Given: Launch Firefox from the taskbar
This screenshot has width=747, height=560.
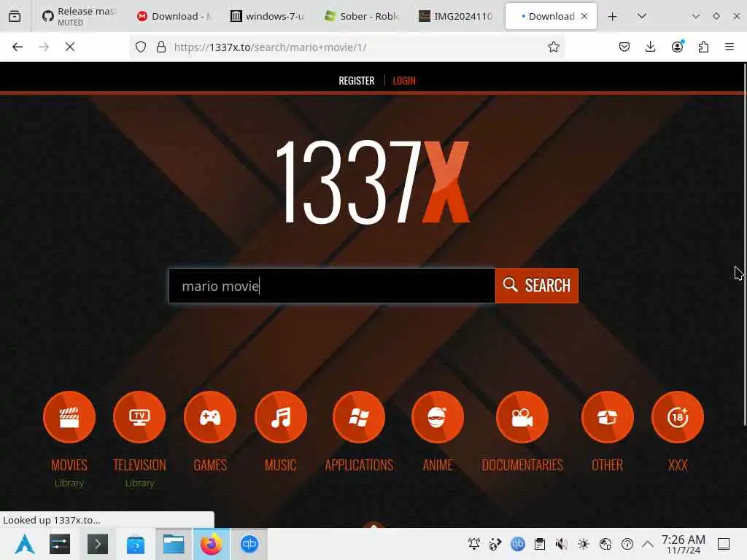Looking at the screenshot, I should tap(211, 544).
